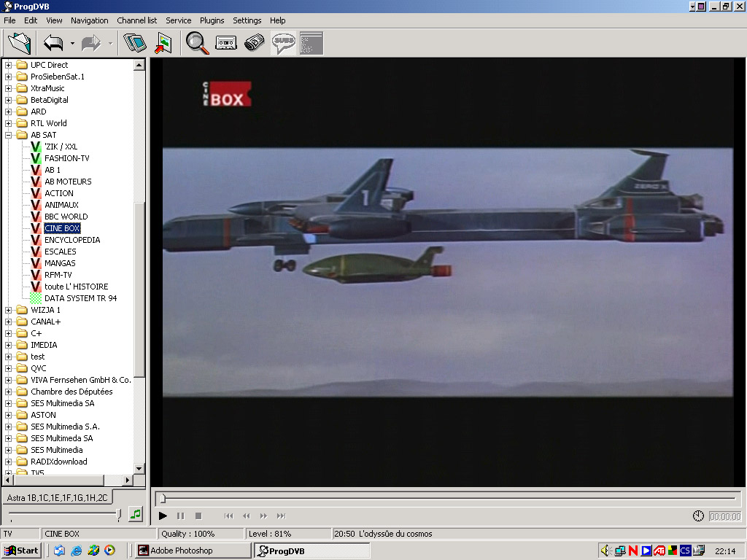Open the newspaper program guide icon

[x=255, y=42]
